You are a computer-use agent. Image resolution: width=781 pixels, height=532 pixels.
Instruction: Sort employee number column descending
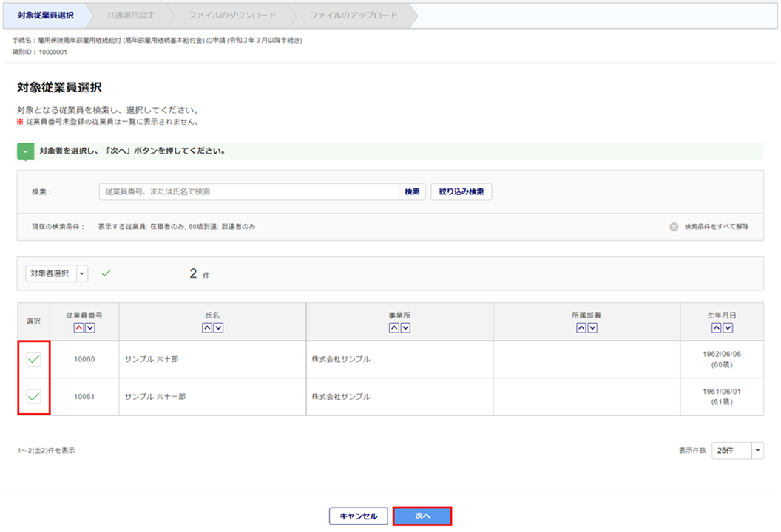pyautogui.click(x=89, y=327)
